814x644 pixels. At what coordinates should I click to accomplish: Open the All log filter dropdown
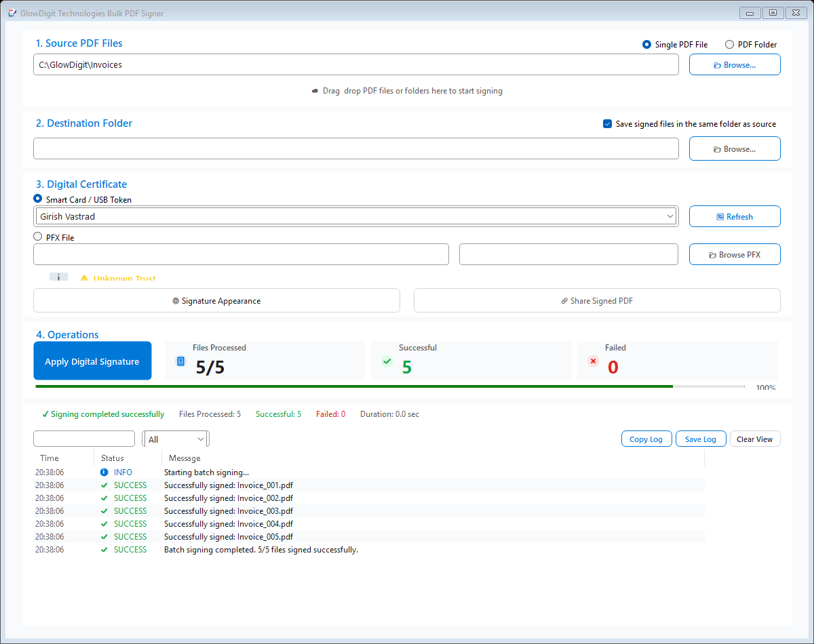click(x=176, y=439)
